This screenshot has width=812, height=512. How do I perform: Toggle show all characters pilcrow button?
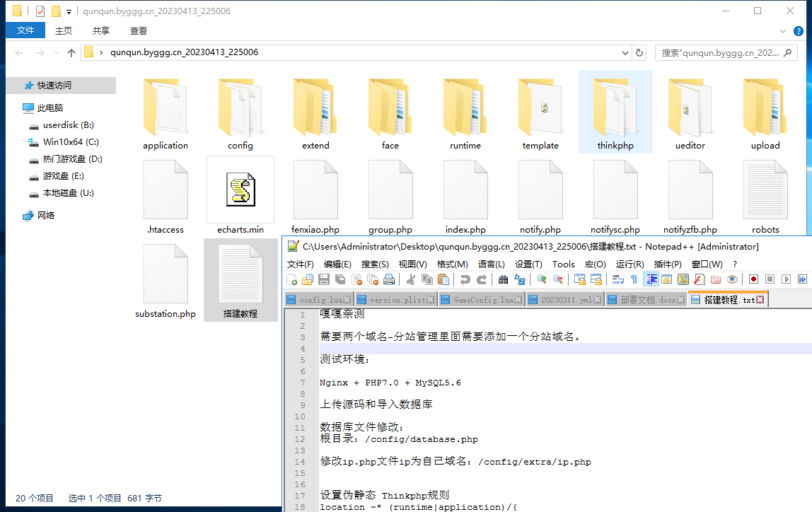click(633, 279)
